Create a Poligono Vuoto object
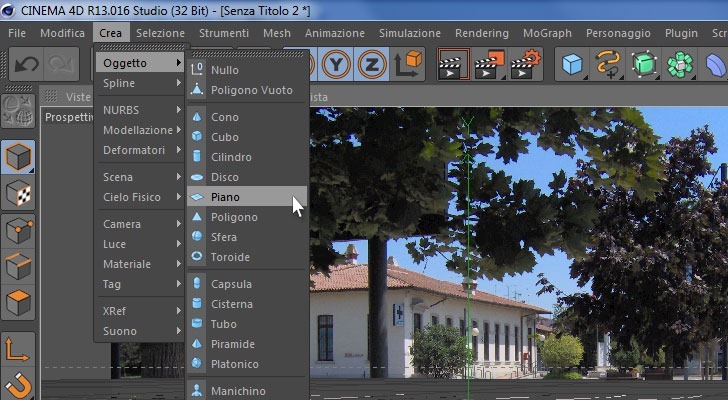The width and height of the screenshot is (728, 400). 247,90
